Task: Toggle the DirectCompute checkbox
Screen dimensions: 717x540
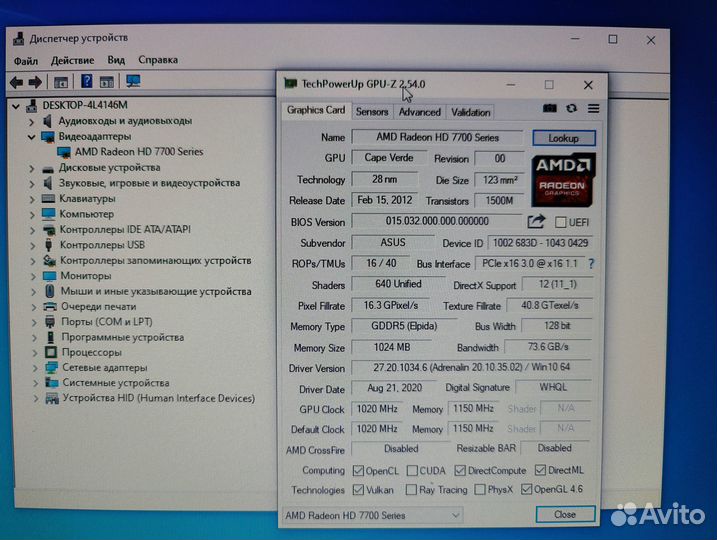Action: pos(460,470)
